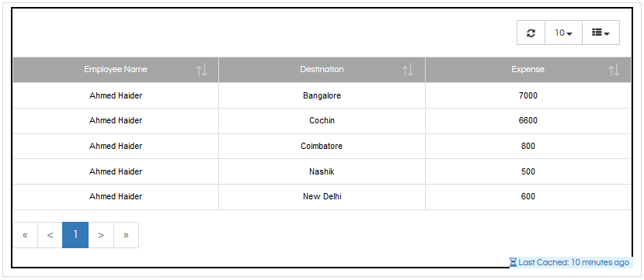Image resolution: width=644 pixels, height=280 pixels.
Task: Select the Cochin row expense 6600
Action: point(528,121)
